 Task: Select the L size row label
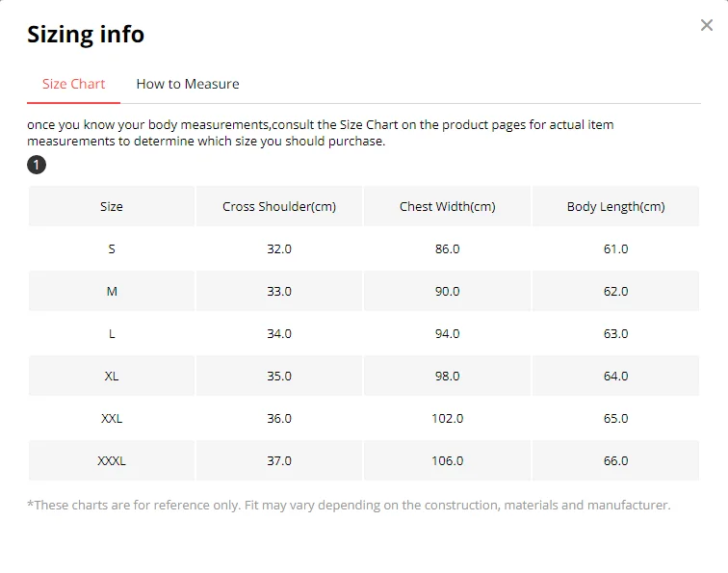pos(112,334)
